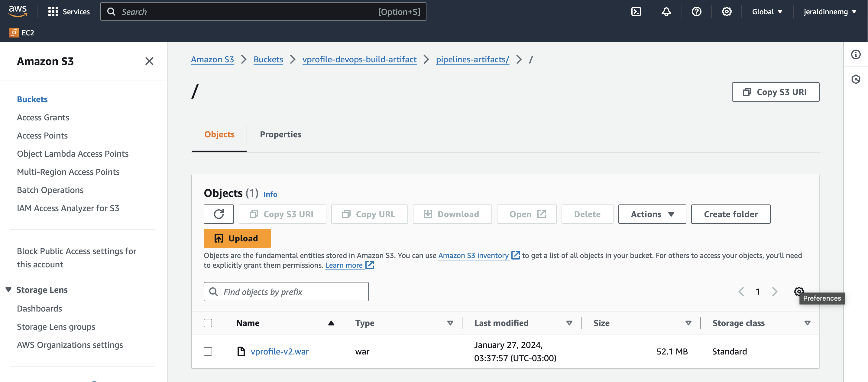
Task: Open the Services grid menu
Action: pos(69,12)
